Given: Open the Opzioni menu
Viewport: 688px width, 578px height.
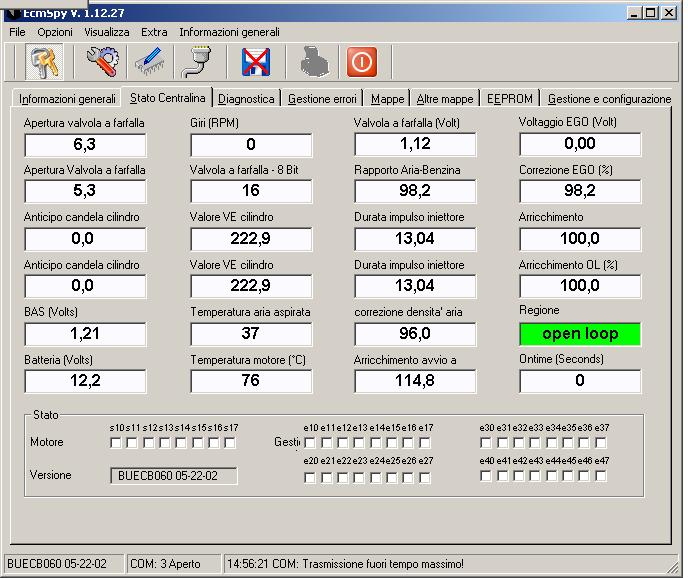Looking at the screenshot, I should [55, 32].
